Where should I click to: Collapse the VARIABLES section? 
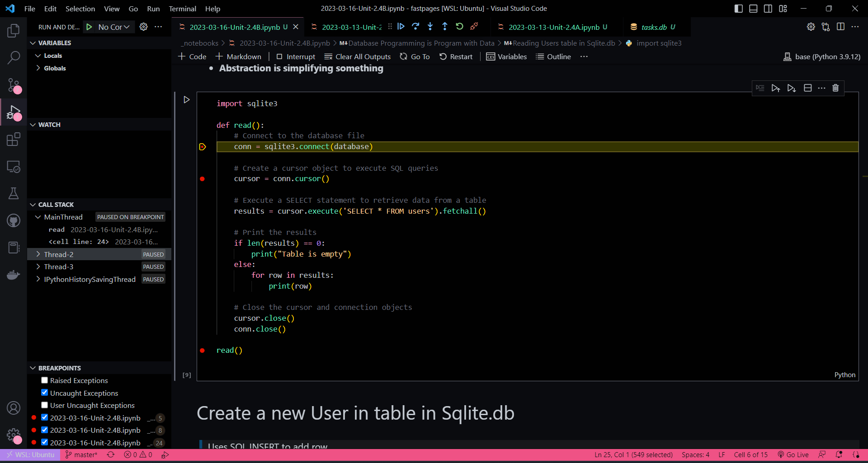[x=33, y=43]
